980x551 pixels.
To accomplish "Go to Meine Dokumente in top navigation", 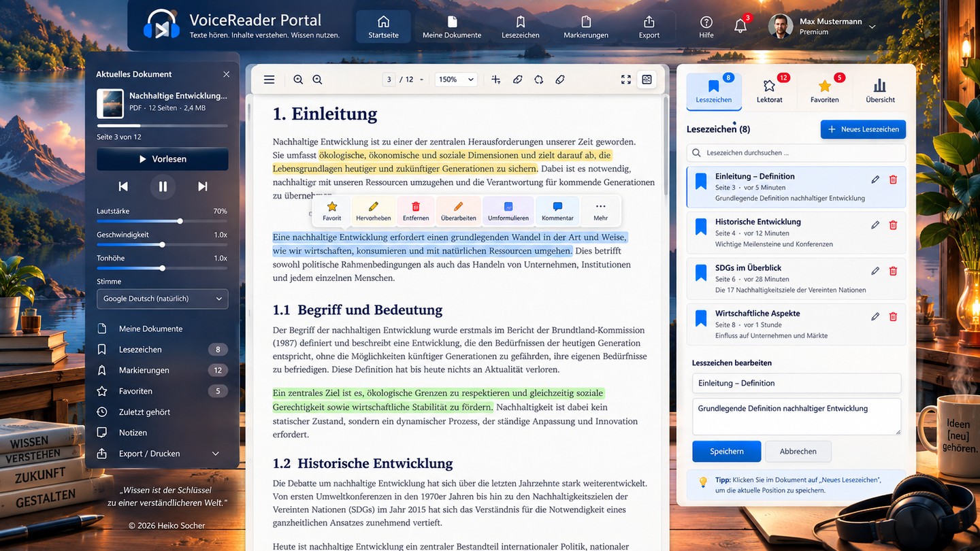I will tap(452, 27).
